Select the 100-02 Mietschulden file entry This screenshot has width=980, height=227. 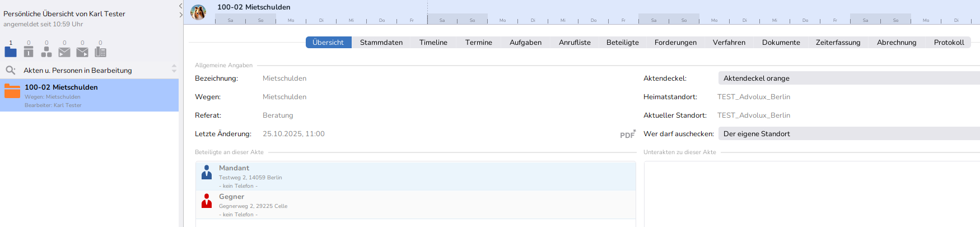(x=90, y=95)
